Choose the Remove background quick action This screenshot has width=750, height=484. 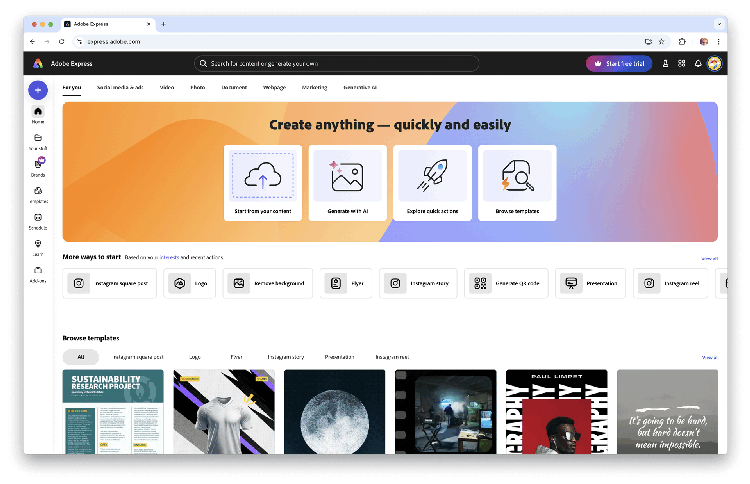click(x=269, y=283)
